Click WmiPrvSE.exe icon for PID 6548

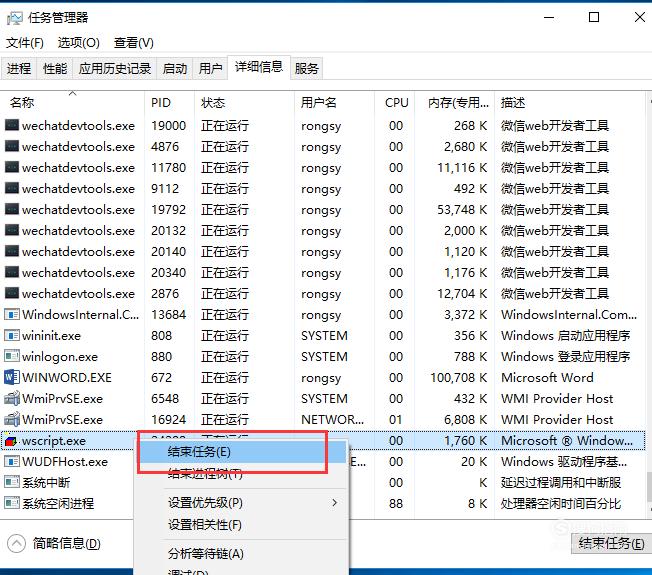coord(12,398)
